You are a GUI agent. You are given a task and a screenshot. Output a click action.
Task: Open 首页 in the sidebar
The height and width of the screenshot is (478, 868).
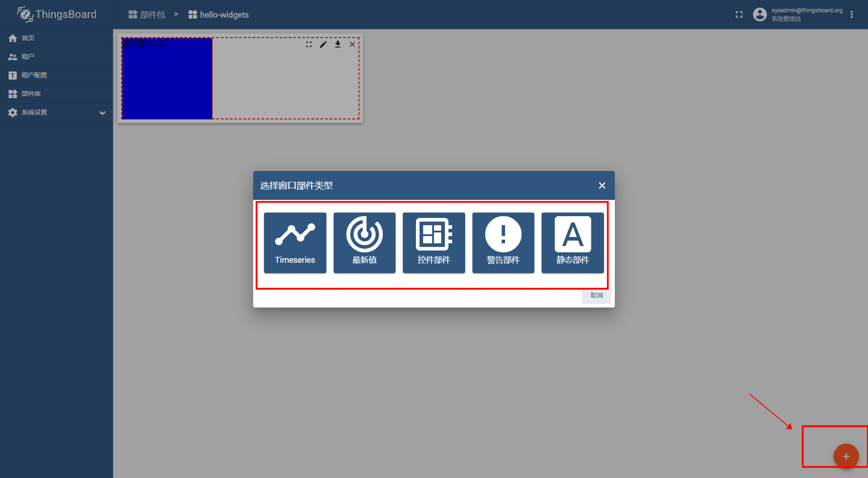[x=57, y=38]
